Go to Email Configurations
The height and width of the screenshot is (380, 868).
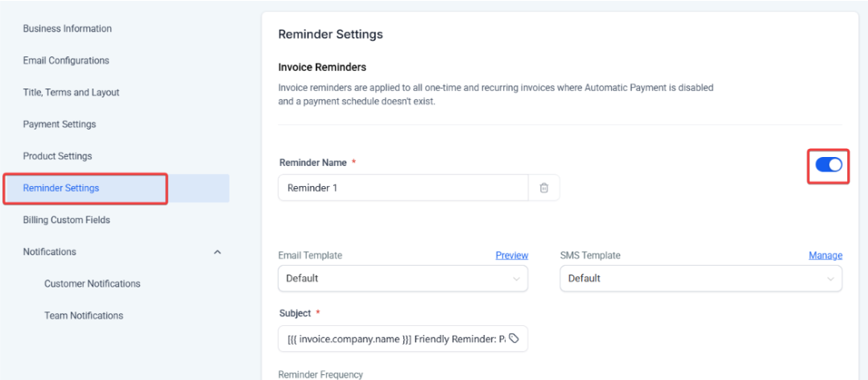[x=66, y=60]
